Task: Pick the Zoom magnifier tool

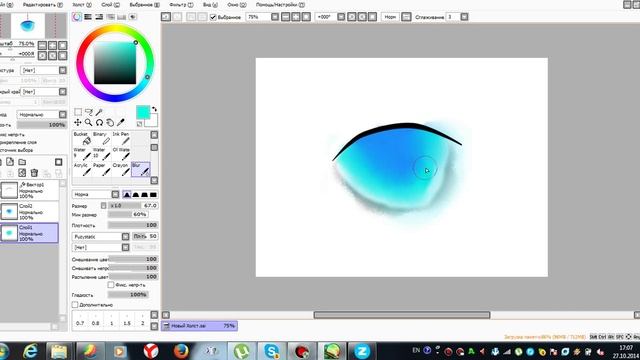Action: click(89, 122)
